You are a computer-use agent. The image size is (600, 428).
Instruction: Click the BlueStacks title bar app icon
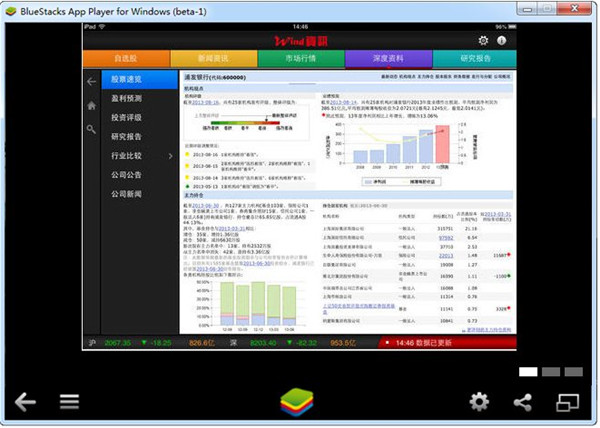pos(11,11)
